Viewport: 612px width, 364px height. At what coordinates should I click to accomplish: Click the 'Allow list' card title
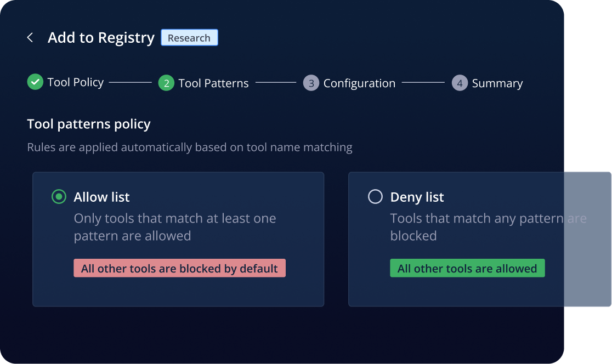click(x=102, y=197)
